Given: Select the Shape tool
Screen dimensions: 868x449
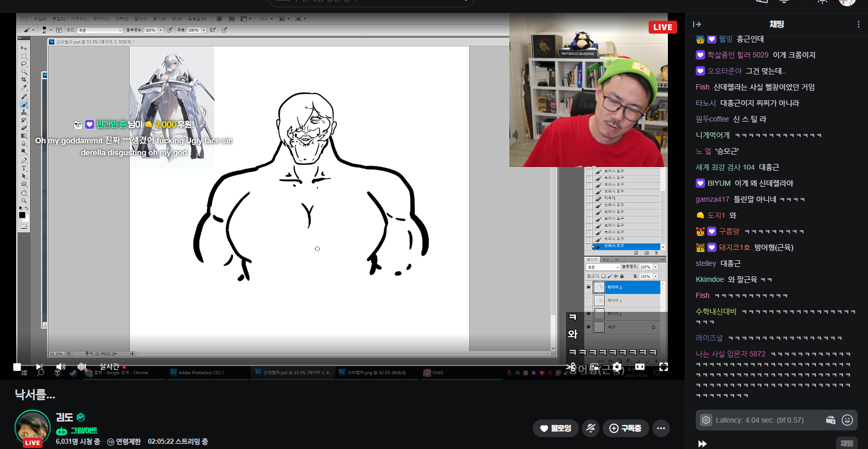Looking at the screenshot, I should click(24, 184).
